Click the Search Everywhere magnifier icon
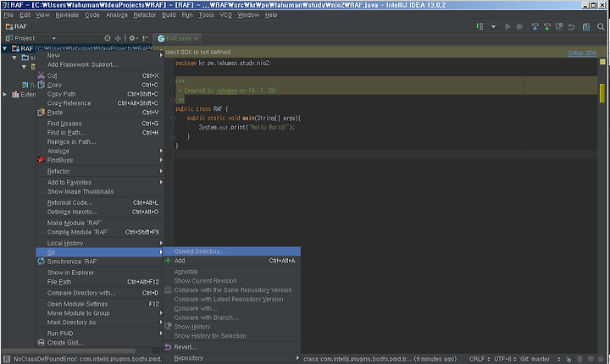Image resolution: width=610 pixels, height=364 pixels. (601, 26)
